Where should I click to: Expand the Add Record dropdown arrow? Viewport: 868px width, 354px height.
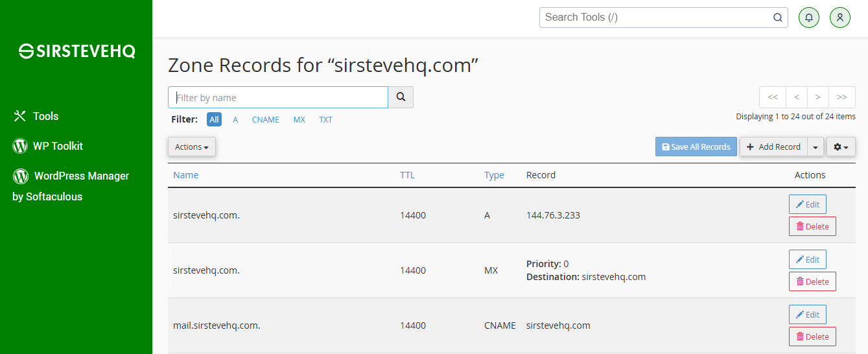[815, 147]
